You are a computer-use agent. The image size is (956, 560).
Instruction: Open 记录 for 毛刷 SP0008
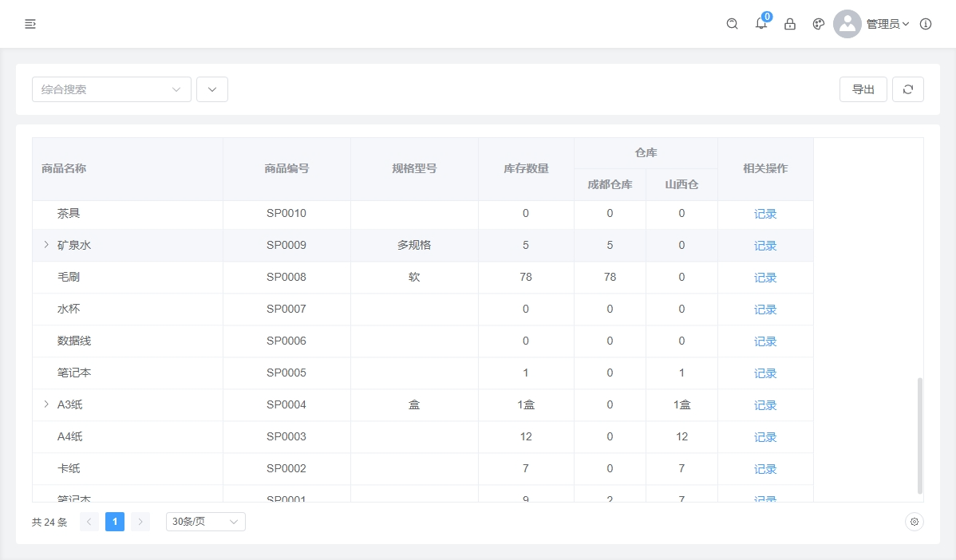tap(765, 278)
